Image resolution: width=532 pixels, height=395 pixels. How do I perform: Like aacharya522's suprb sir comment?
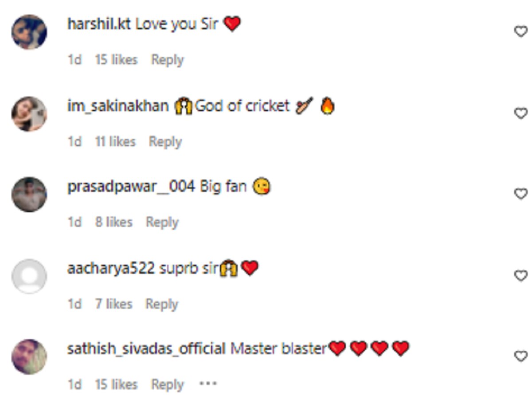pos(520,275)
